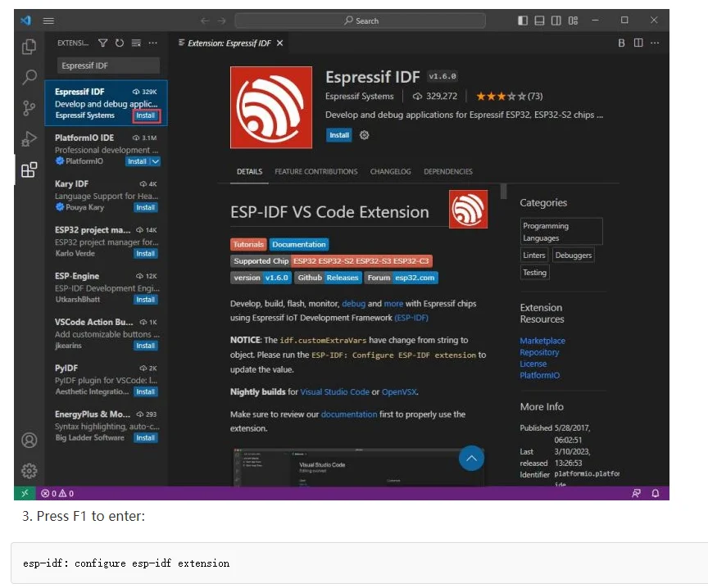Open the Run and Debug view
The image size is (708, 588).
(29, 139)
